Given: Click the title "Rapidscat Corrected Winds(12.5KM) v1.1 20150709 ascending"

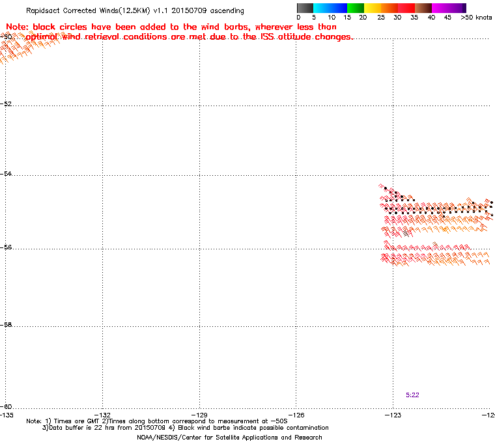Looking at the screenshot, I should click(x=135, y=10).
